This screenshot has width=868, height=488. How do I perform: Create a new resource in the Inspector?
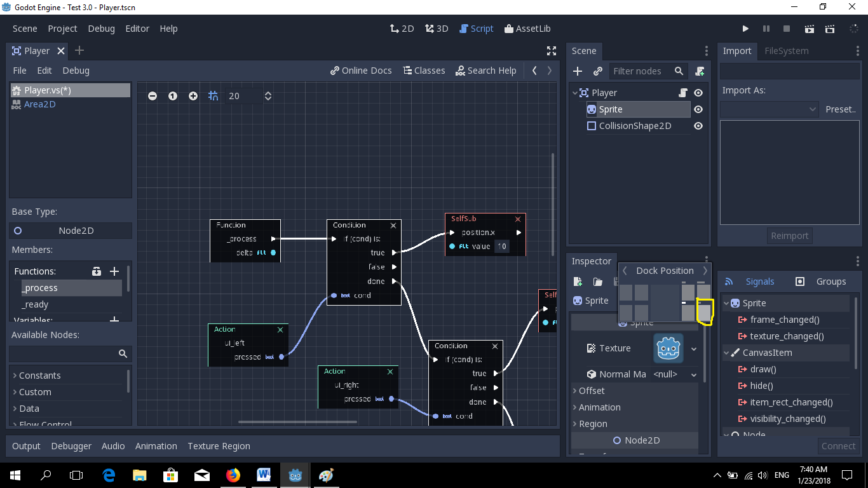(578, 281)
